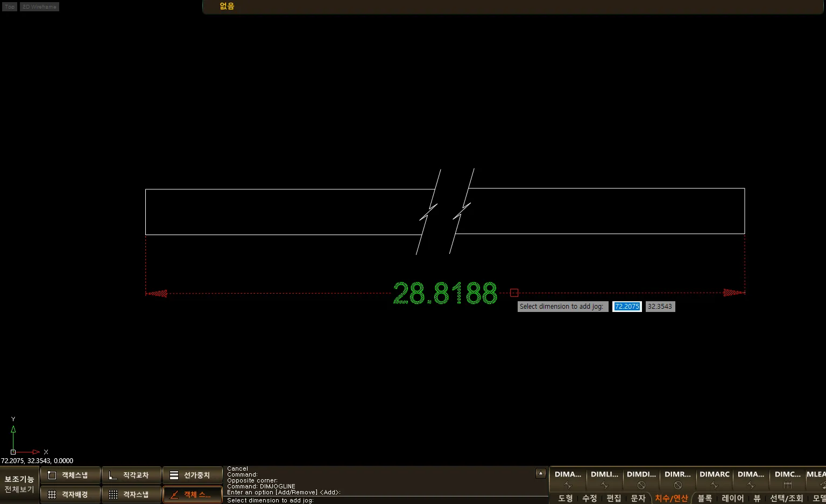The image size is (826, 504).
Task: Toggle 직각교차 ortho mode
Action: coord(131,475)
